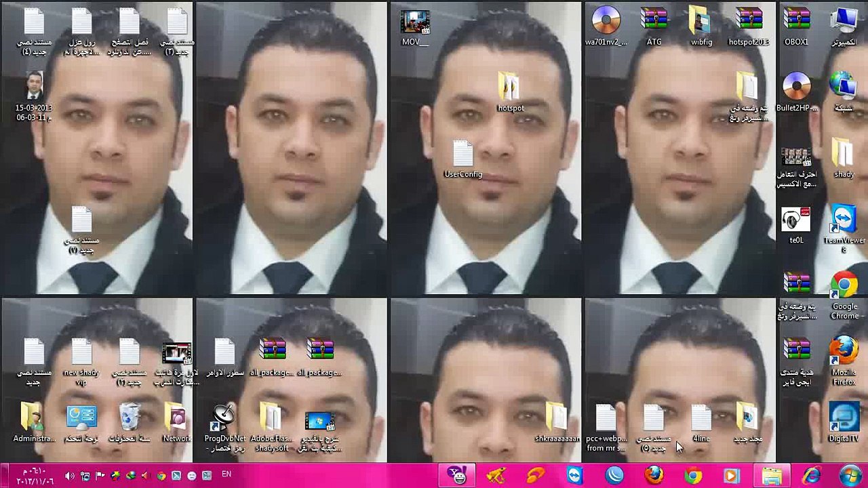
Task: Select the 4line text file
Action: click(701, 424)
